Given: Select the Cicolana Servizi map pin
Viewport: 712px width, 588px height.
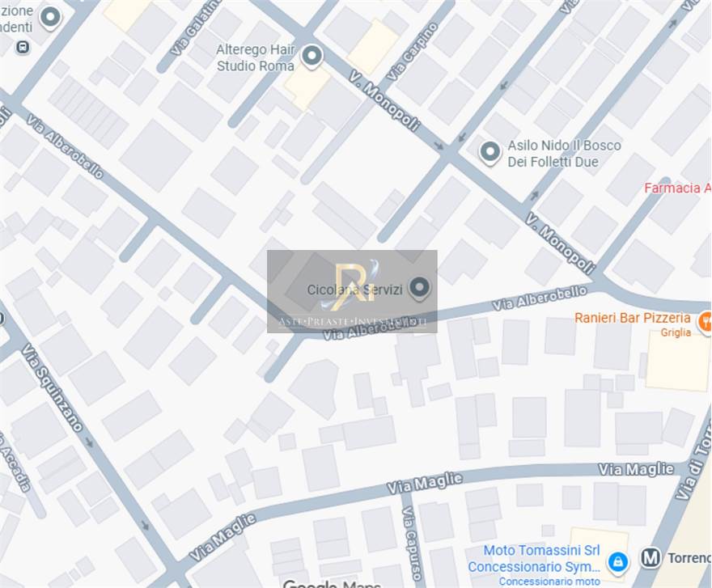Looking at the screenshot, I should [419, 288].
